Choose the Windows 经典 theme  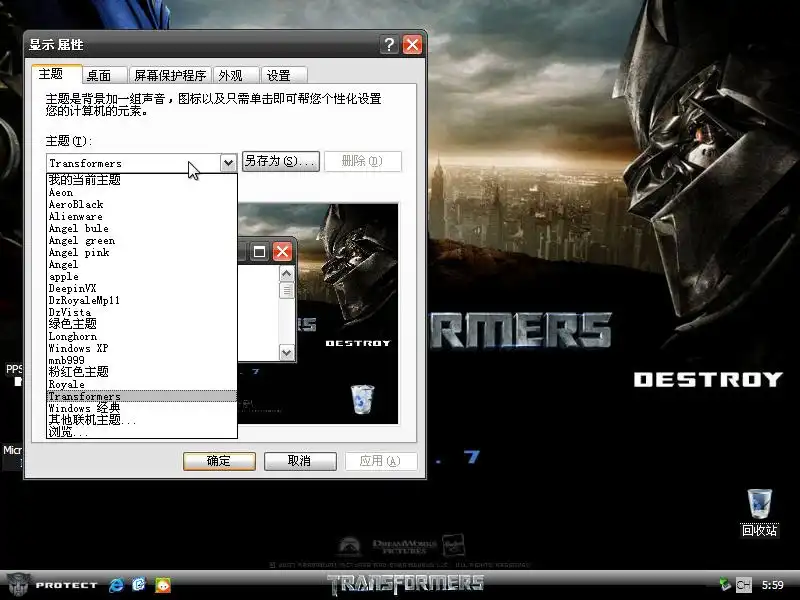tap(142, 408)
